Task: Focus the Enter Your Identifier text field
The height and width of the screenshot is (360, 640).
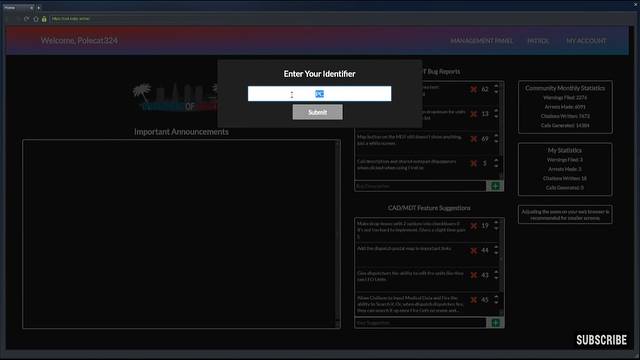Action: click(319, 94)
